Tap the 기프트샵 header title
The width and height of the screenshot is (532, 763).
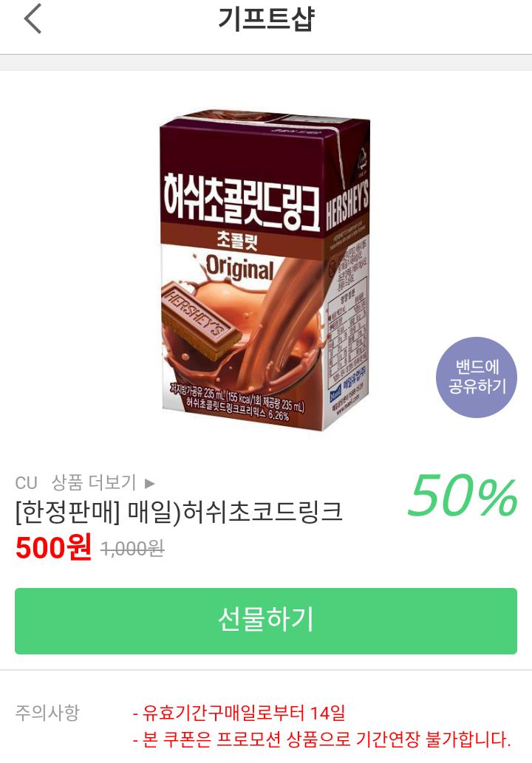[x=266, y=19]
